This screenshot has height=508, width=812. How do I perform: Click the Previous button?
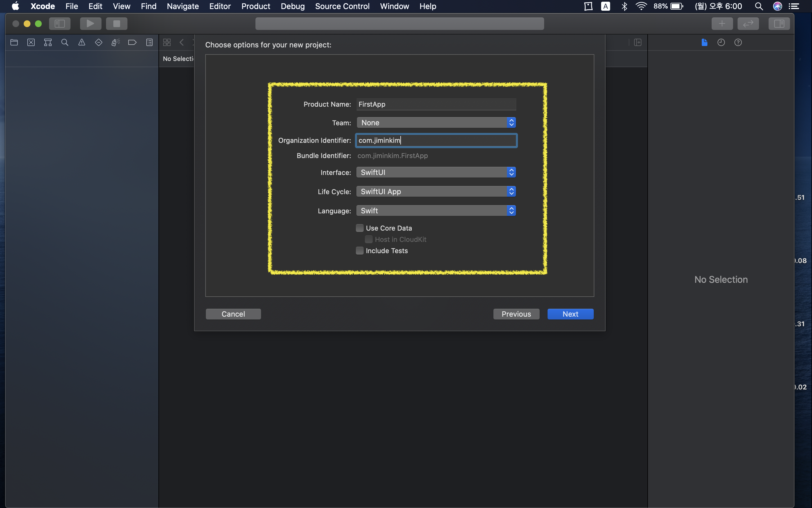coord(516,314)
